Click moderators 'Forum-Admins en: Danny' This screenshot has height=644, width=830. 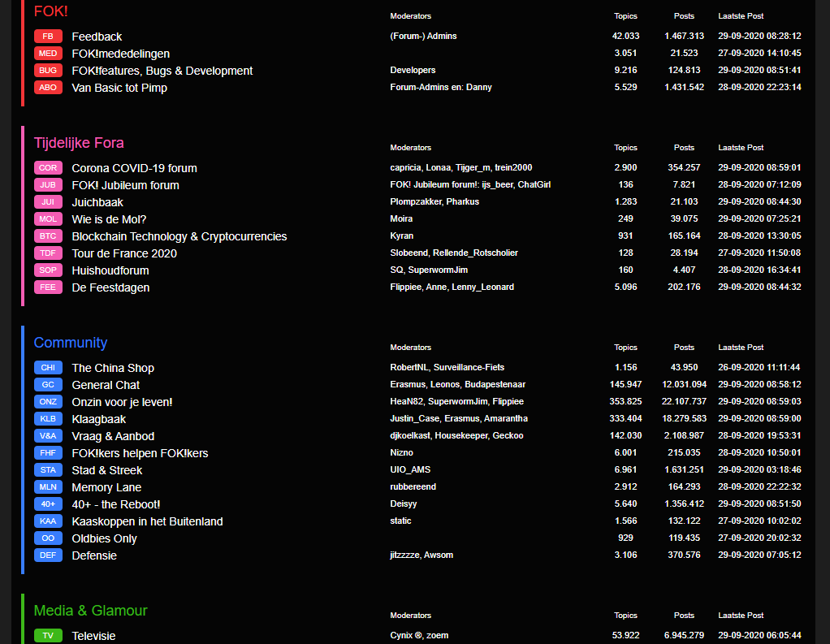point(441,88)
